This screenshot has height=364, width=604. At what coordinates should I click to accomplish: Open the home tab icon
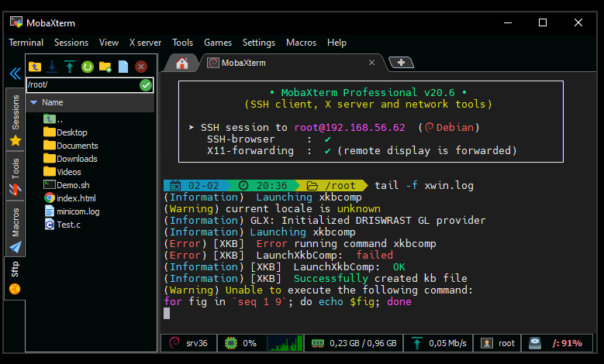182,63
